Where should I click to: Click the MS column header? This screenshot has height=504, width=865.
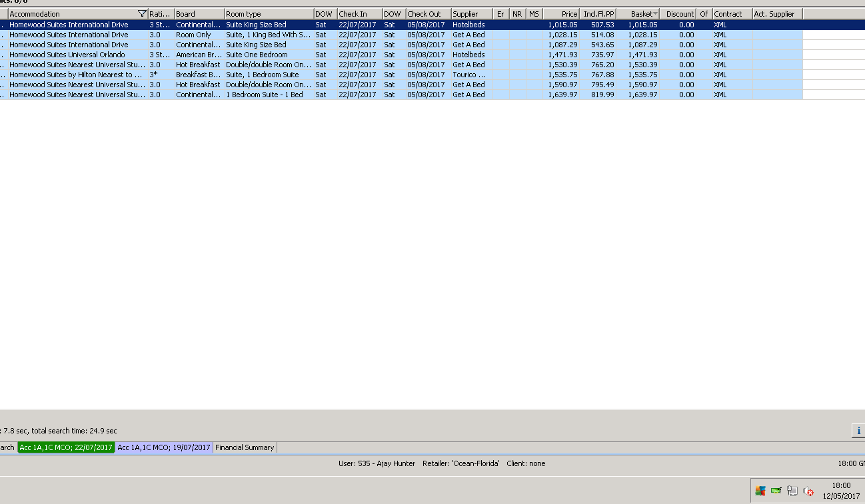pyautogui.click(x=534, y=14)
